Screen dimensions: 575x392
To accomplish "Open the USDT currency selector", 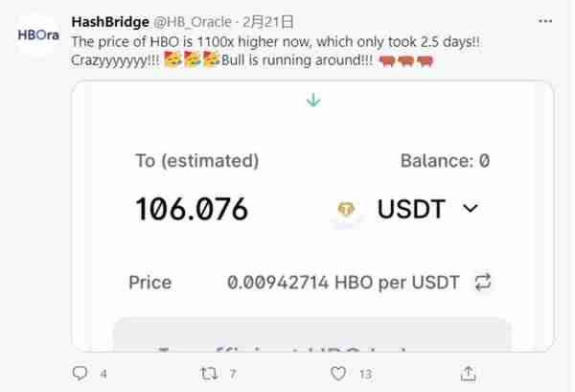I will (x=411, y=209).
